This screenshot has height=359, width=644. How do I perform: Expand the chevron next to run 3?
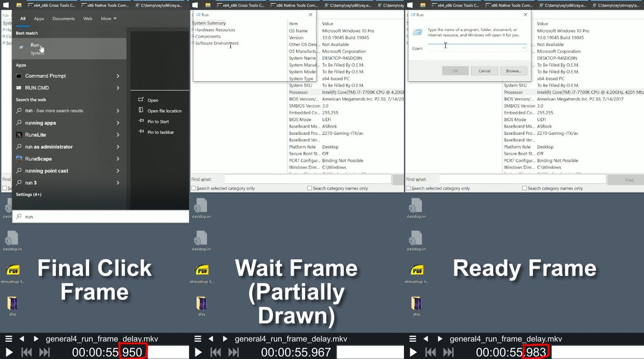[x=118, y=183]
